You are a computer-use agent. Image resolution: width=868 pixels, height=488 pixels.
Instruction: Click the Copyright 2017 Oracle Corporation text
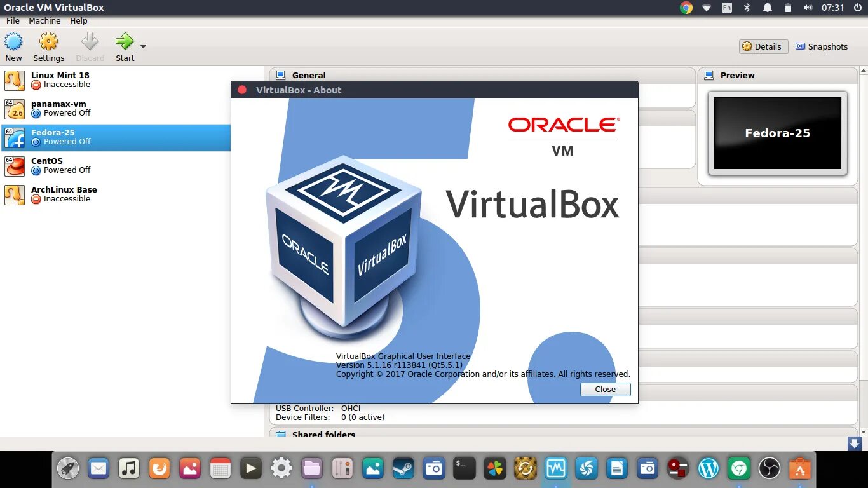[x=483, y=374]
